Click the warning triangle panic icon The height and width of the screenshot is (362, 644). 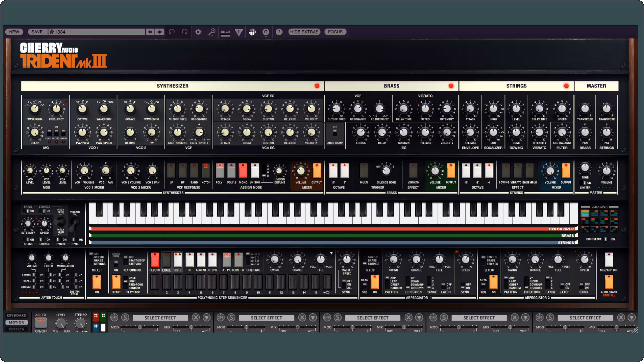point(239,32)
